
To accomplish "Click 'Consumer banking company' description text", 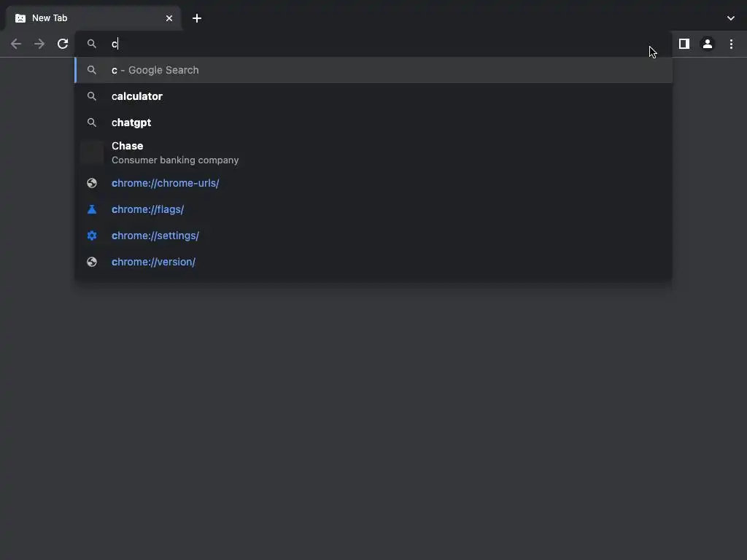I will point(175,160).
